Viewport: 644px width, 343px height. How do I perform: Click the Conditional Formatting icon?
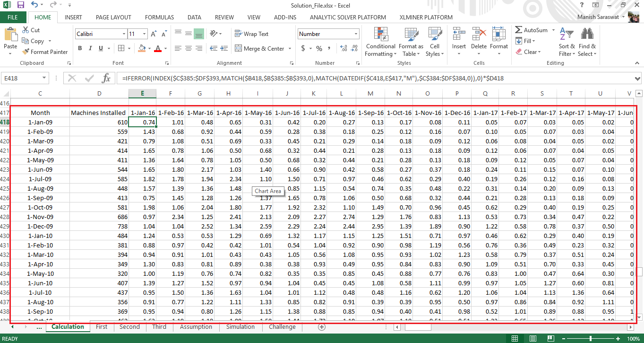click(x=380, y=35)
